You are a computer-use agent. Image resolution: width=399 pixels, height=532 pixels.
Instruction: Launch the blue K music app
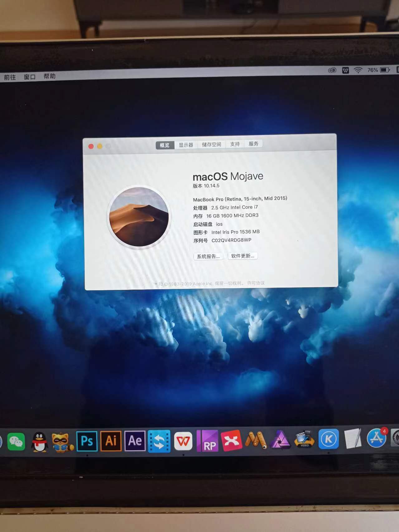(329, 439)
